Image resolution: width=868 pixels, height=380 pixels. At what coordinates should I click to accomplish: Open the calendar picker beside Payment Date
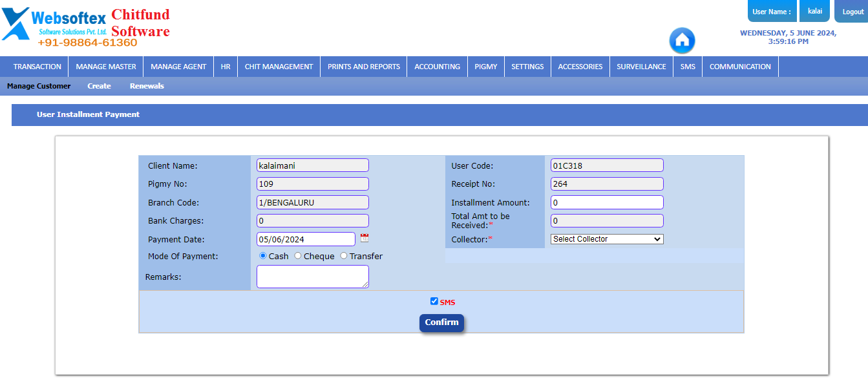click(x=364, y=238)
